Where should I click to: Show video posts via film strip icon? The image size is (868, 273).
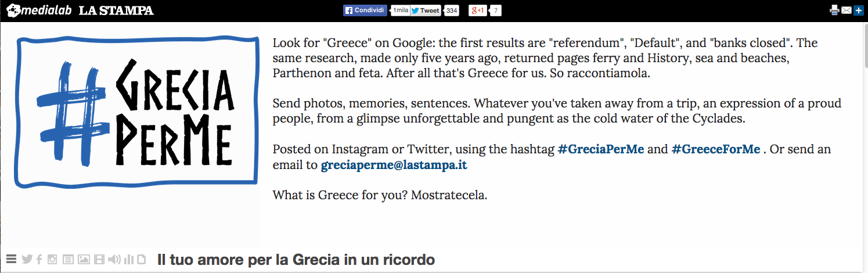pyautogui.click(x=99, y=260)
